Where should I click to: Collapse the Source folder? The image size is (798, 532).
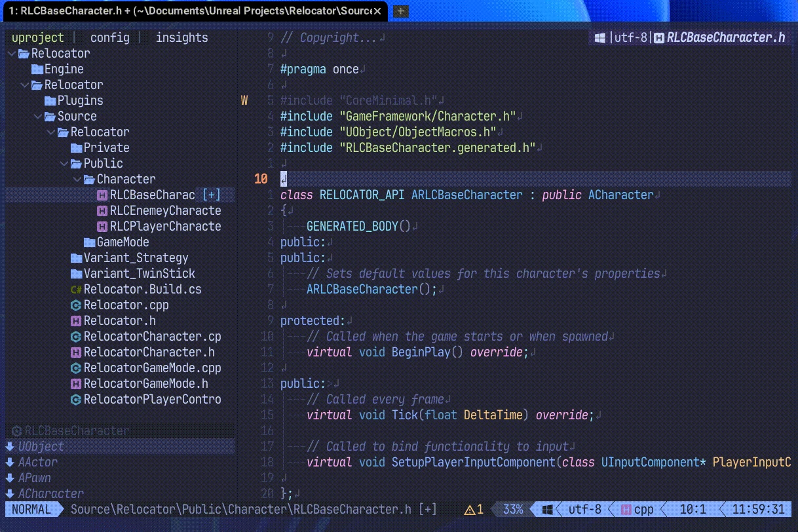click(38, 116)
